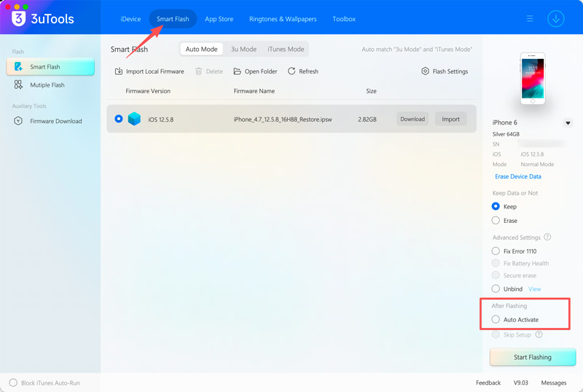Click the Import button for the firmware

pyautogui.click(x=450, y=119)
